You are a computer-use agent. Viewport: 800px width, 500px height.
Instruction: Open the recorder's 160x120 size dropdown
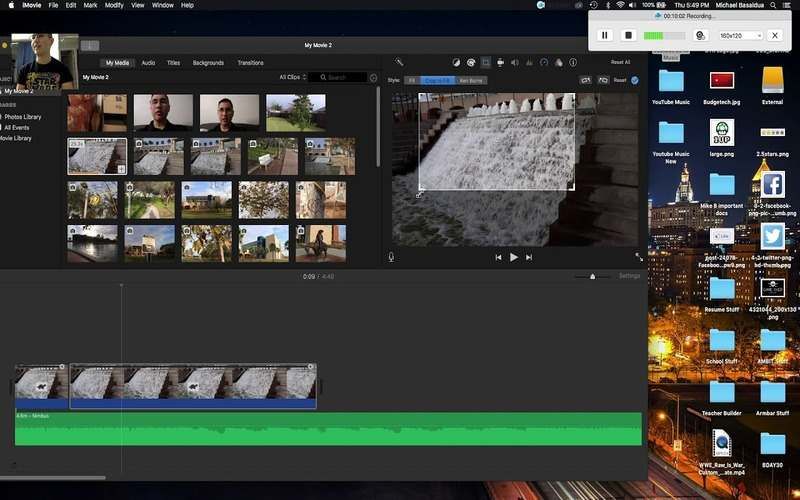coord(741,35)
